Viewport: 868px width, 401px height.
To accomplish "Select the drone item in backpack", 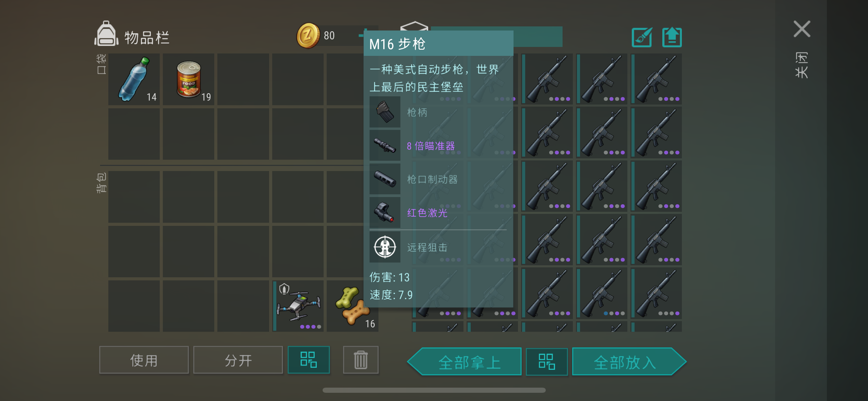I will pos(298,306).
